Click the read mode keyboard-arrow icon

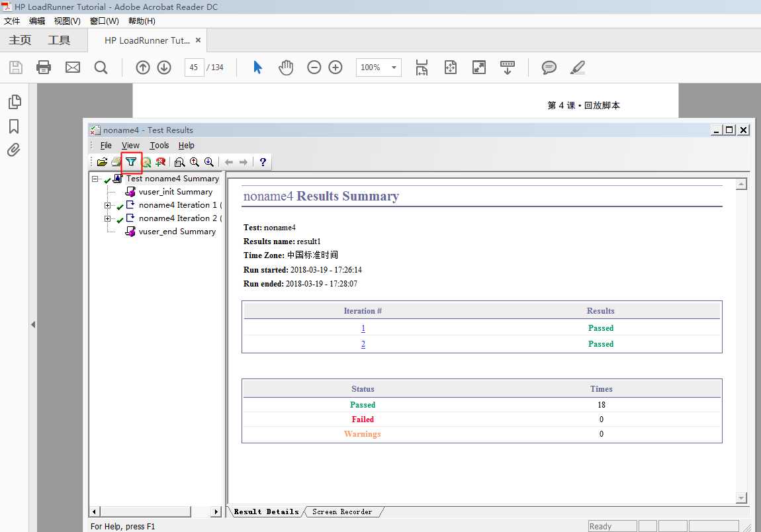pos(507,67)
